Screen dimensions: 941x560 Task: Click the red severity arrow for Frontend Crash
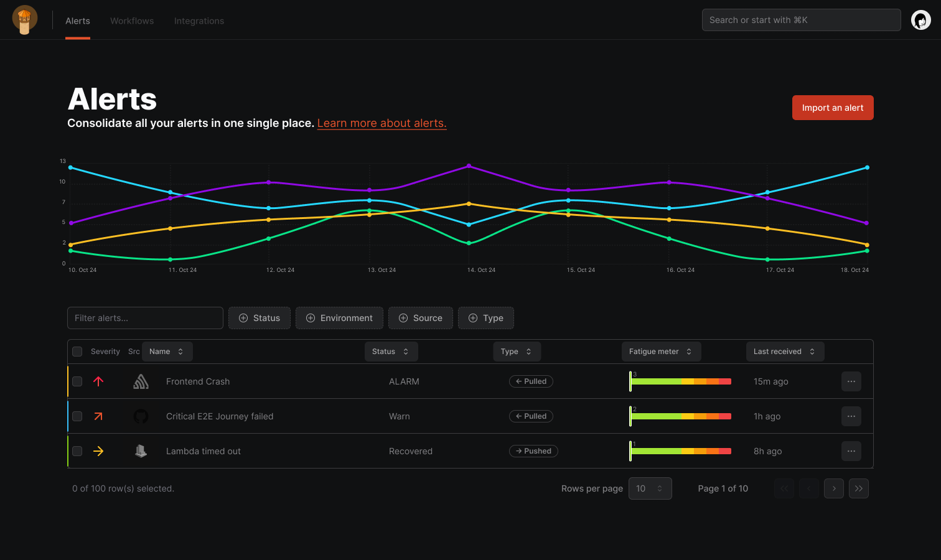click(x=98, y=381)
